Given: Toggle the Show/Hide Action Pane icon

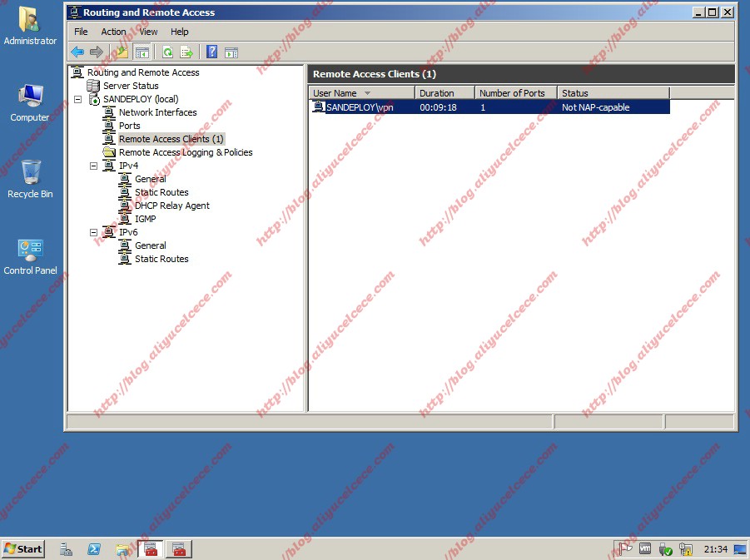Looking at the screenshot, I should pyautogui.click(x=231, y=52).
